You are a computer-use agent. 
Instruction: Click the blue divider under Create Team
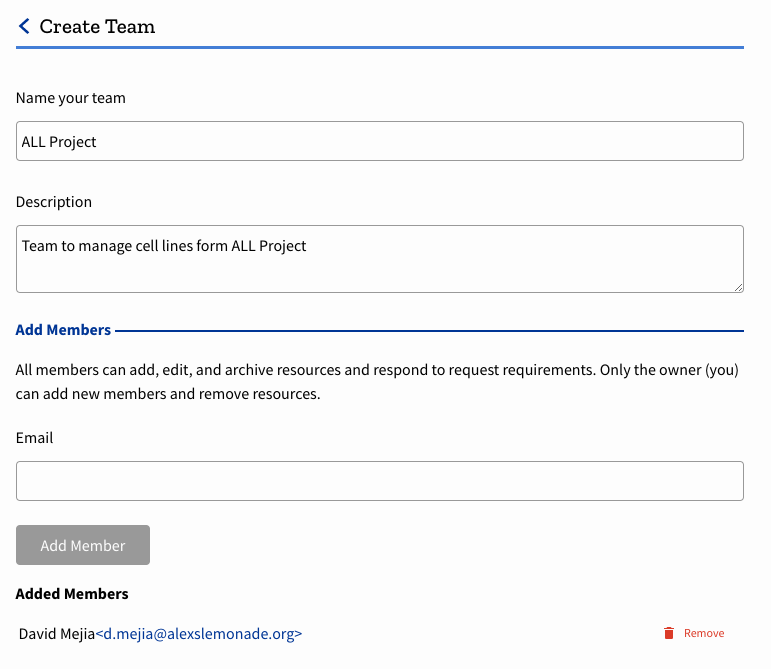[380, 47]
